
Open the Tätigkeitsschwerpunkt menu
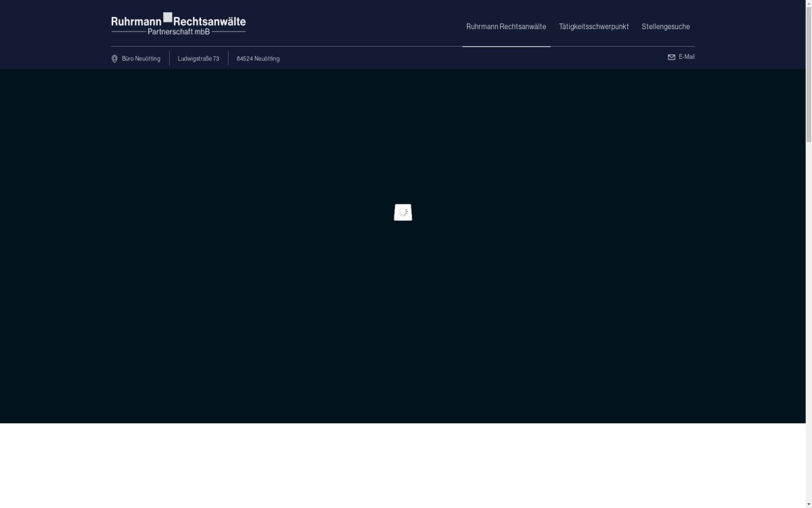point(593,26)
